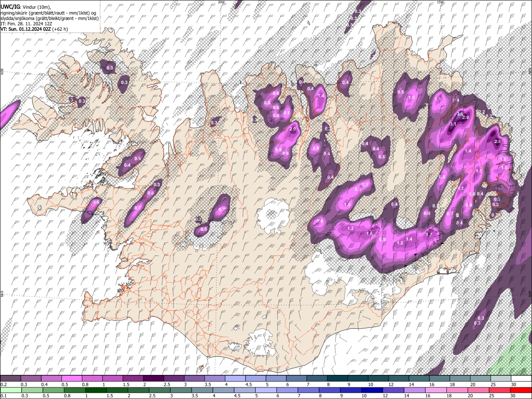This screenshot has width=532, height=399.
Task: Click the lilac 14 swatch in lower legend row
Action: [x=415, y=390]
